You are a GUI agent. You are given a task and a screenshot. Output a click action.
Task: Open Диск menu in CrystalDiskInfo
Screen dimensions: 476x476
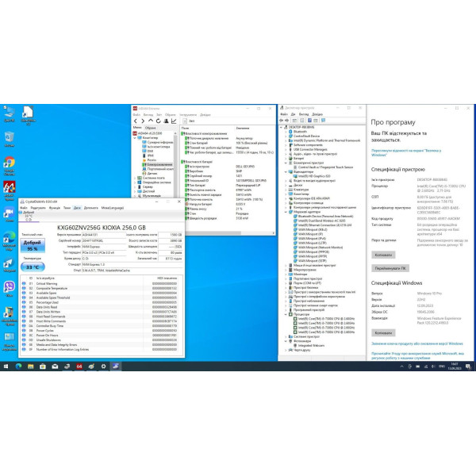(x=77, y=208)
